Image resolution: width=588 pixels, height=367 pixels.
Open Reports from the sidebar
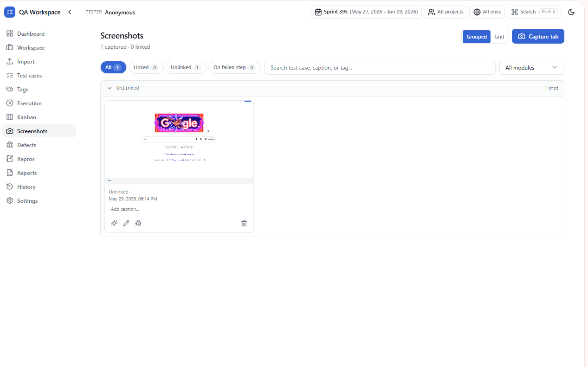(x=39, y=173)
